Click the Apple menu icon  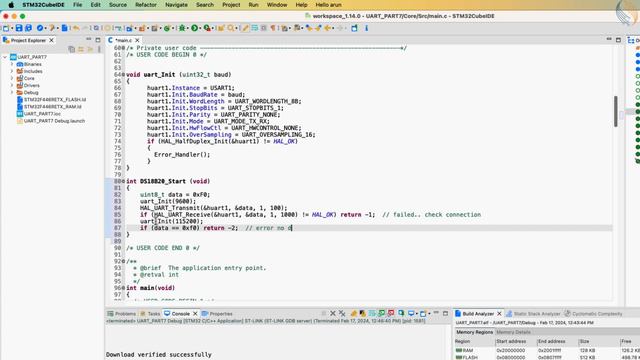pos(11,5)
